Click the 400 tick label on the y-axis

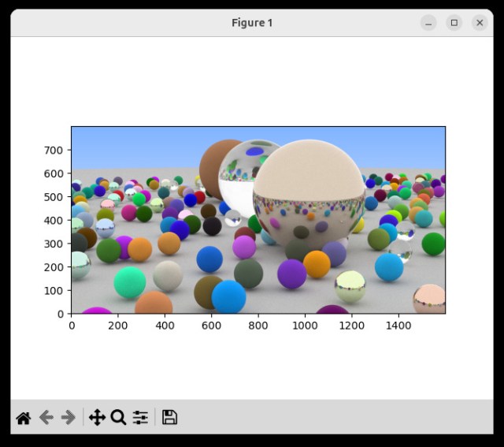(55, 220)
